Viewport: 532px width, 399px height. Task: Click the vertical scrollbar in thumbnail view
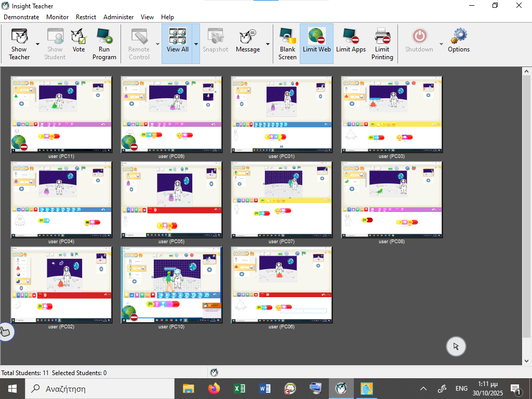point(526,208)
